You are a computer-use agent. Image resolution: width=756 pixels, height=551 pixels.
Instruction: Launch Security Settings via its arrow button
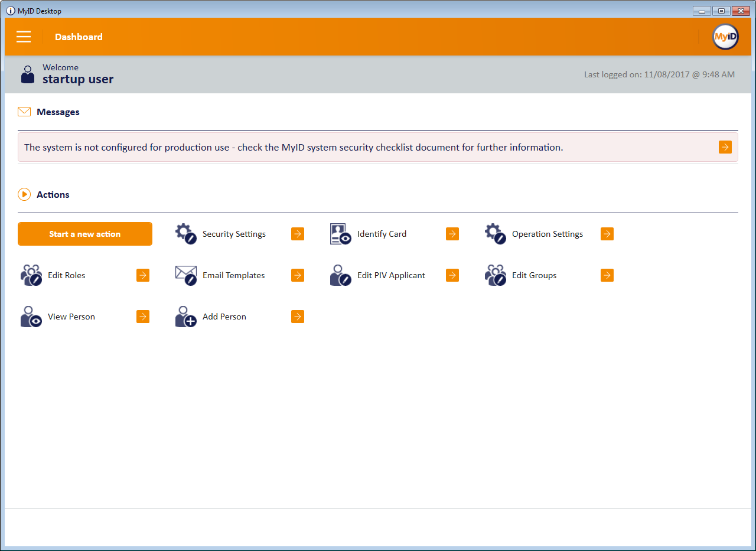(298, 234)
